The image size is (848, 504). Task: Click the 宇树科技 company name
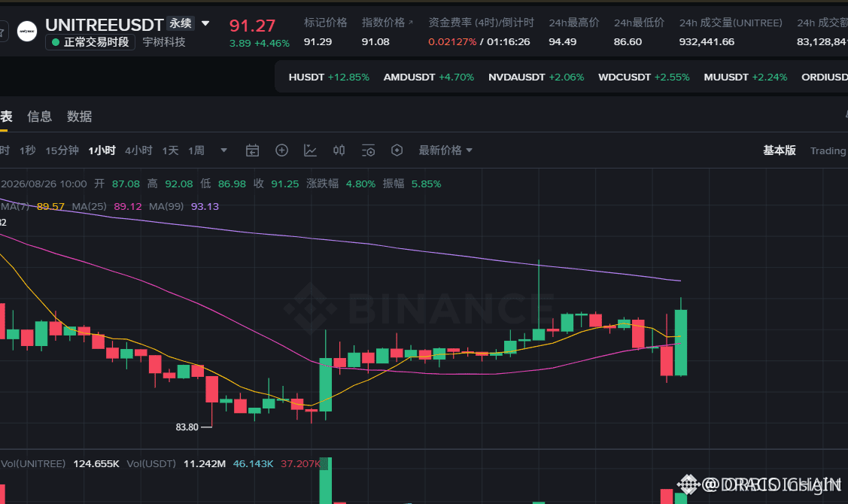[x=164, y=42]
